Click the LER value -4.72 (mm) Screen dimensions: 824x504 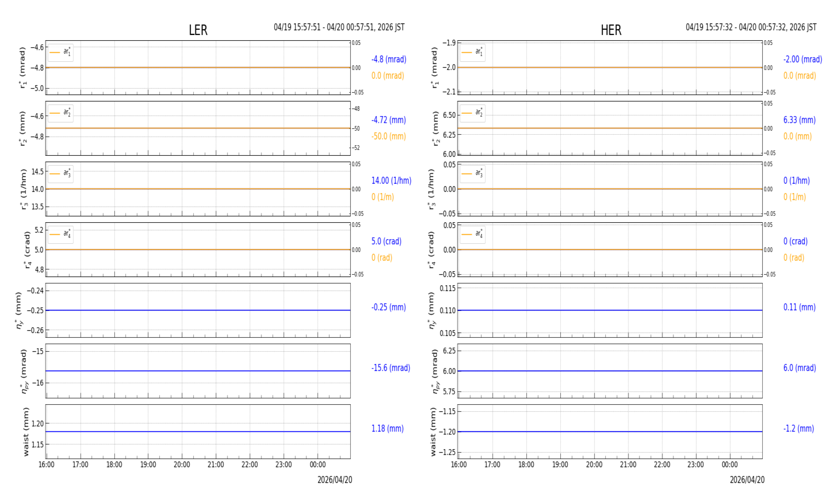coord(389,120)
